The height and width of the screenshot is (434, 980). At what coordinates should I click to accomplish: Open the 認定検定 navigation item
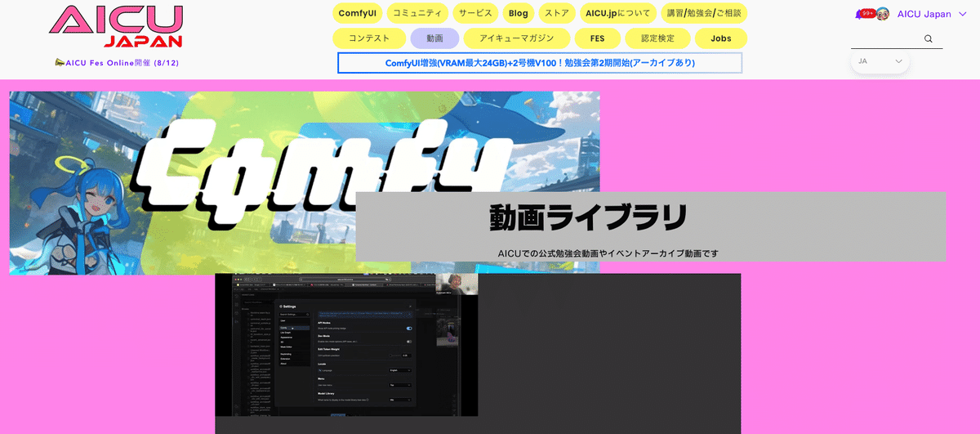point(658,38)
